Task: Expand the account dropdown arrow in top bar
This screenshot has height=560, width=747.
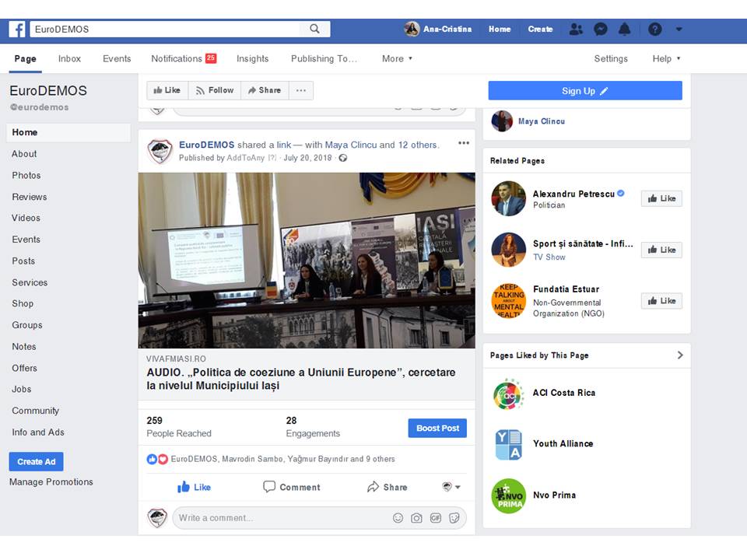Action: [679, 29]
